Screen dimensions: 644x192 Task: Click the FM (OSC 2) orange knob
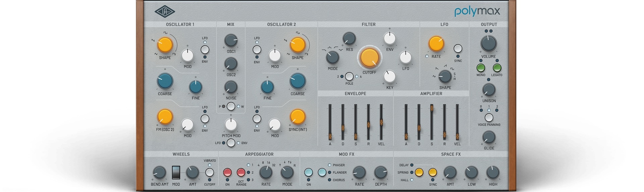point(165,116)
